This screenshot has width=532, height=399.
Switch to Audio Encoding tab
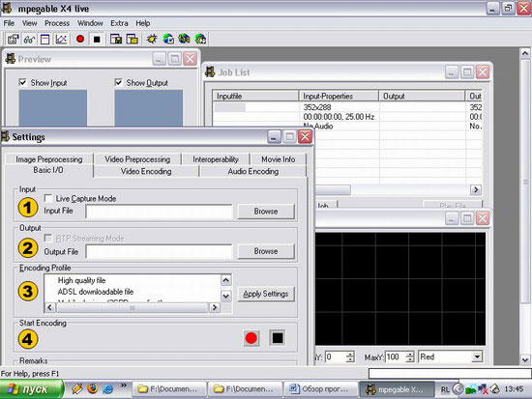coord(253,172)
